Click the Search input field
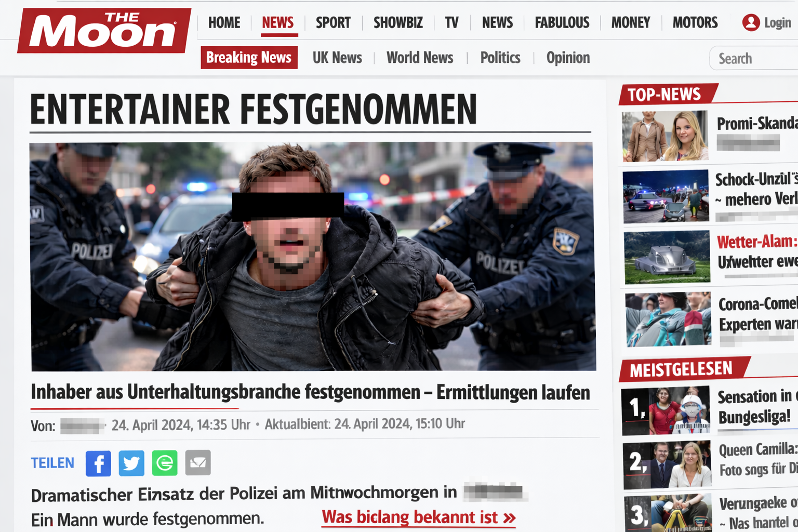The image size is (798, 532). [754, 58]
